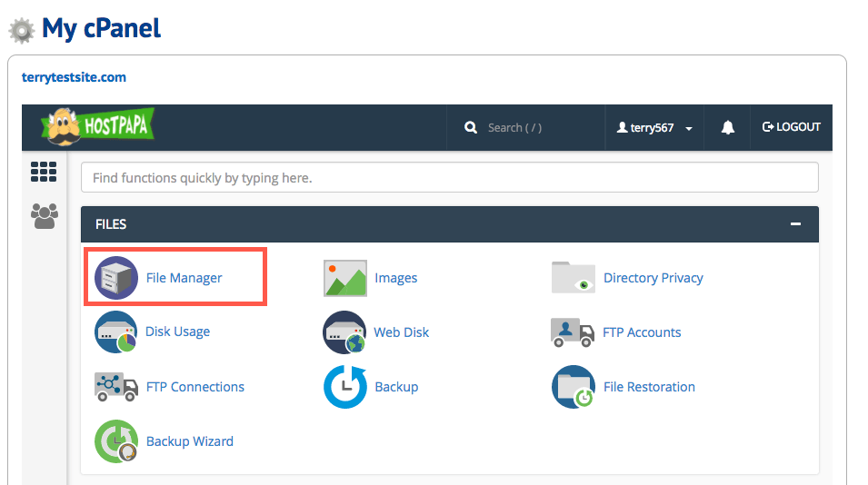Screen dimensions: 868x485
Task: Click the Images picture icon
Action: click(344, 278)
